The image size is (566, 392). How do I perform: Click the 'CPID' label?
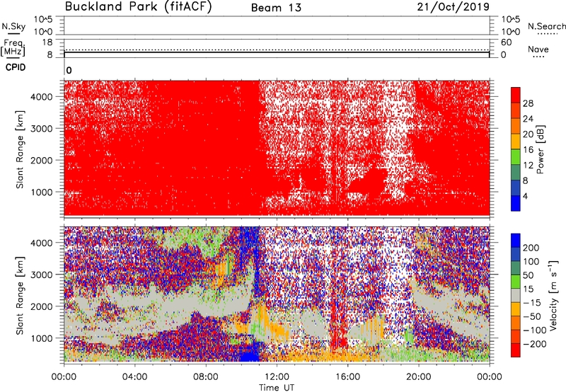tap(16, 67)
